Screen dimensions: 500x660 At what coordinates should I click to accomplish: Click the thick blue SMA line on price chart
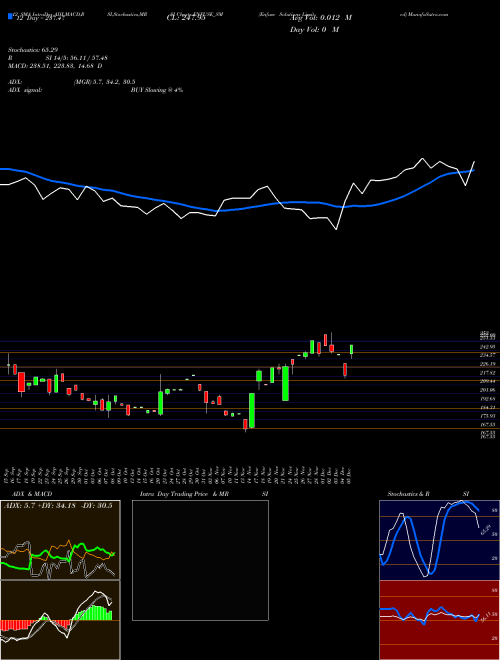click(x=237, y=208)
